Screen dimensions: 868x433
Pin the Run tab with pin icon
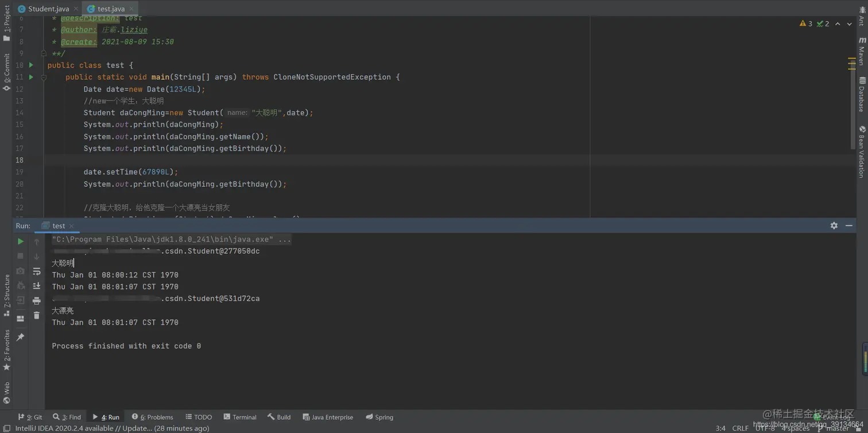pos(21,337)
